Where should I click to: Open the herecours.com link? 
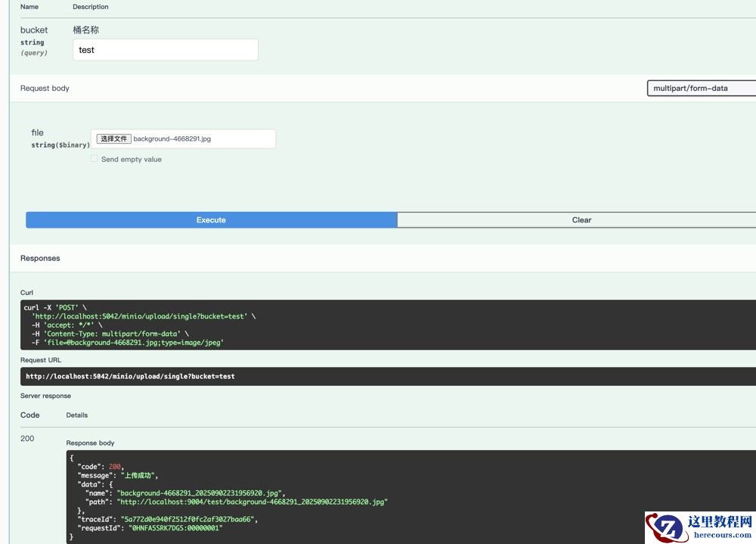719,534
